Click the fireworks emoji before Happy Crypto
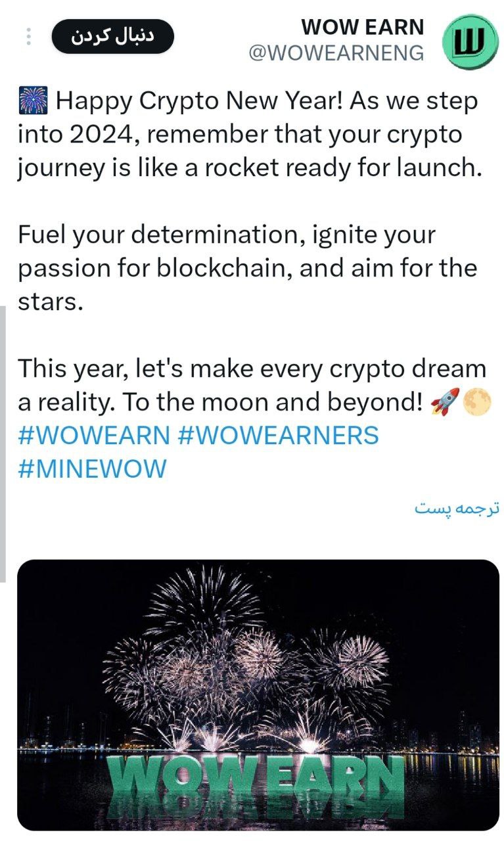504x841 pixels. 33,102
